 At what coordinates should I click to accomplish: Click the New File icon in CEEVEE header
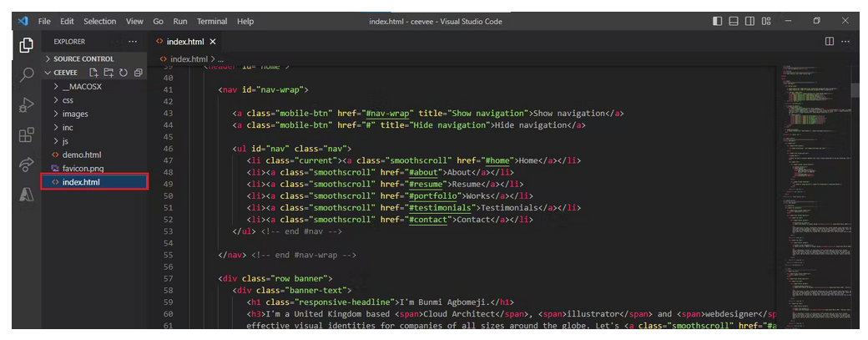[94, 73]
